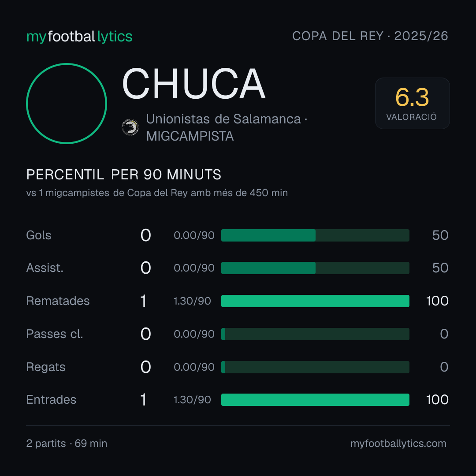Click the empty player photo circle
Screen dimensions: 476x476
[67, 104]
